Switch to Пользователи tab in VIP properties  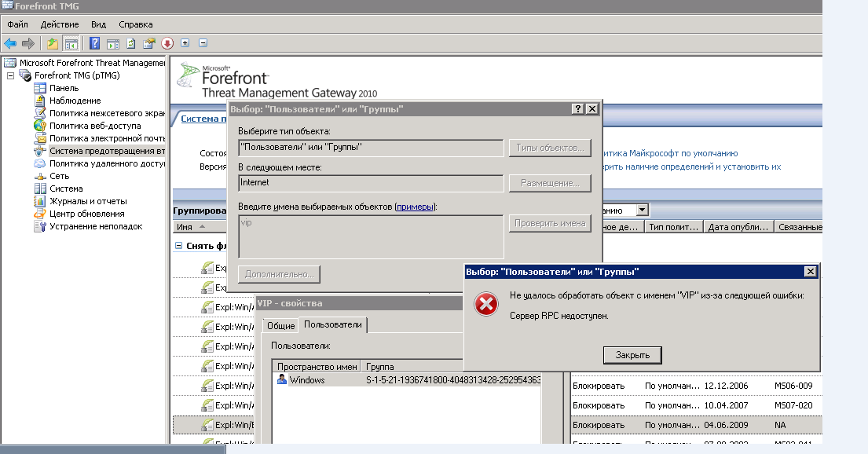[333, 324]
